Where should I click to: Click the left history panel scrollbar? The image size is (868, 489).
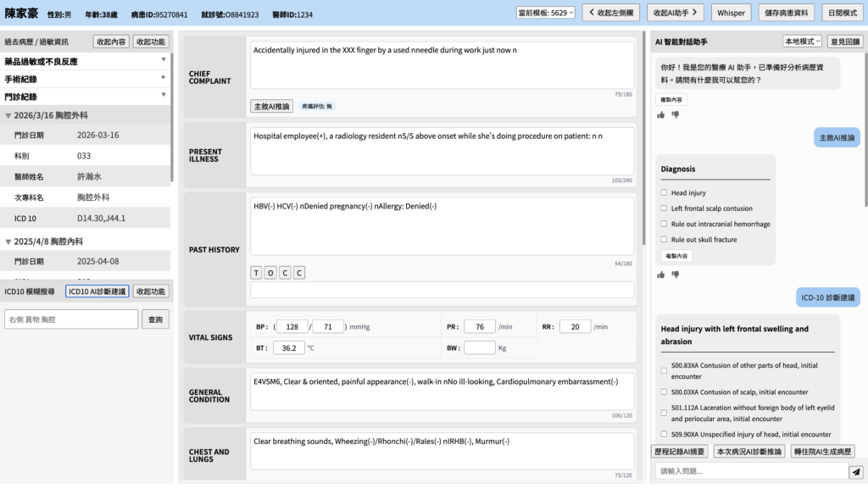[x=172, y=117]
